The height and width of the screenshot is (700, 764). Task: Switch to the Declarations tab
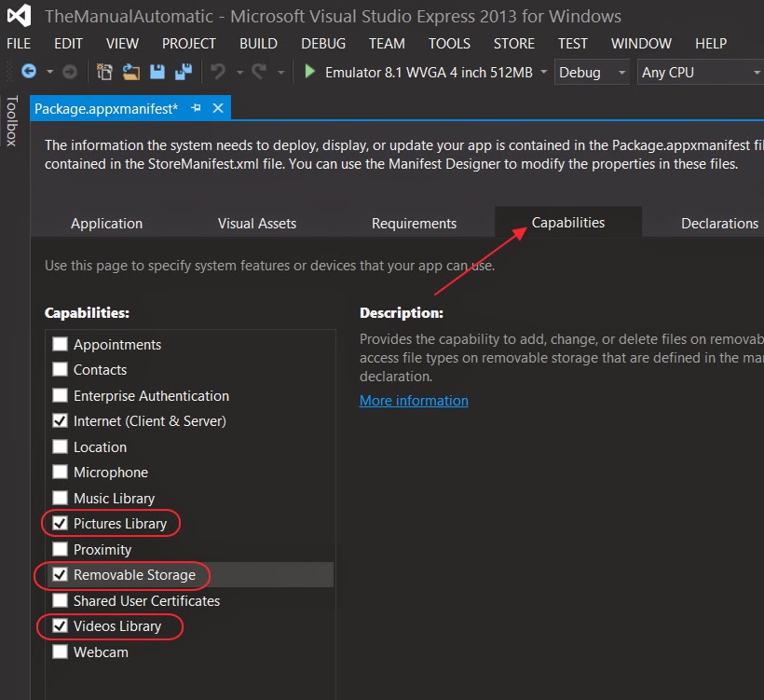click(719, 224)
